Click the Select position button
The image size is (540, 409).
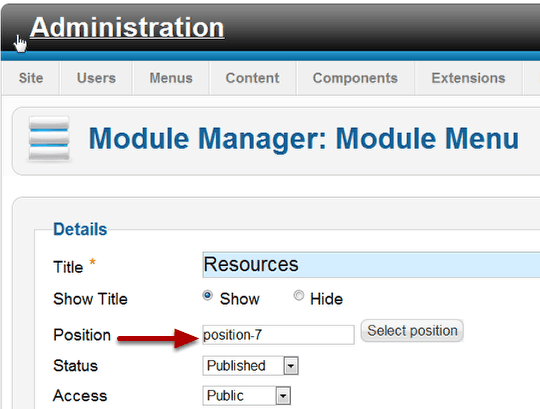(x=412, y=331)
